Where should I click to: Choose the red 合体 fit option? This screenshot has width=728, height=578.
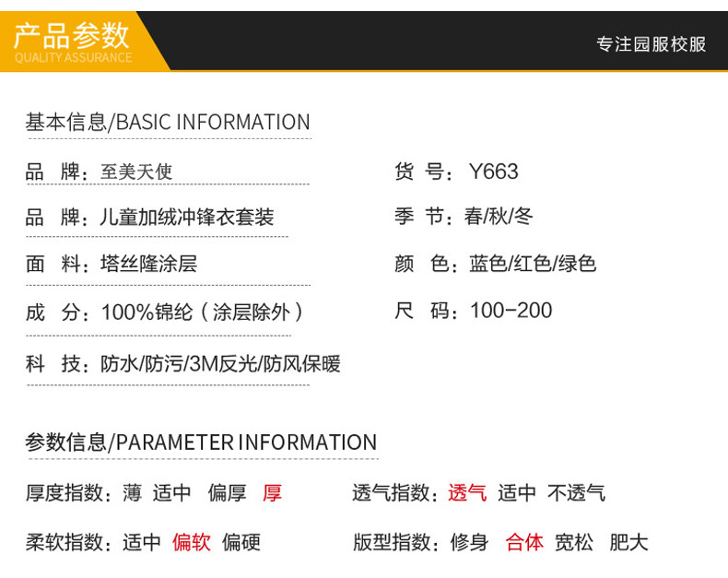[524, 542]
